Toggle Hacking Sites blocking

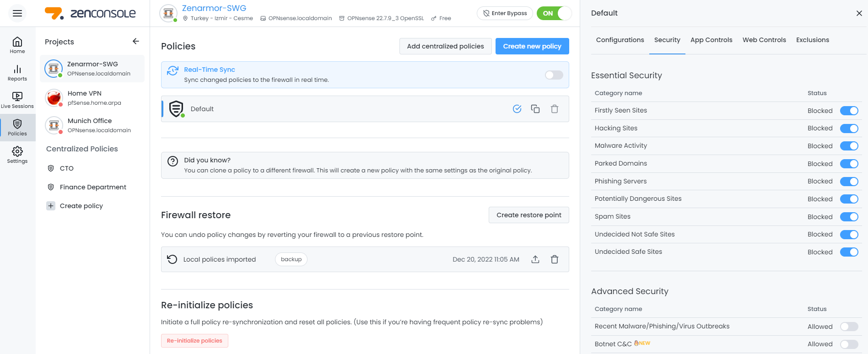click(x=849, y=129)
